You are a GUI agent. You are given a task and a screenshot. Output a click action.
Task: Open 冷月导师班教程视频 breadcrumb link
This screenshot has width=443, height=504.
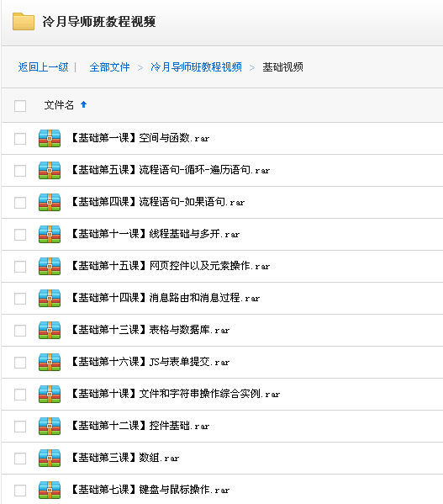click(196, 67)
